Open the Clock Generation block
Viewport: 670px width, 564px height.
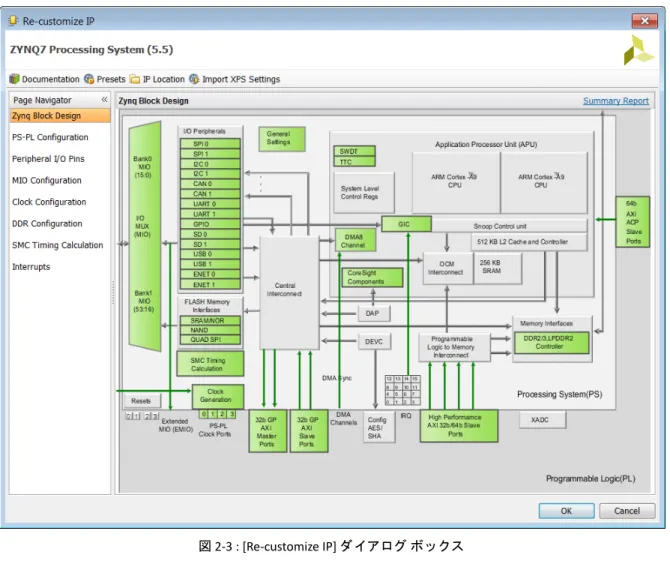click(218, 396)
